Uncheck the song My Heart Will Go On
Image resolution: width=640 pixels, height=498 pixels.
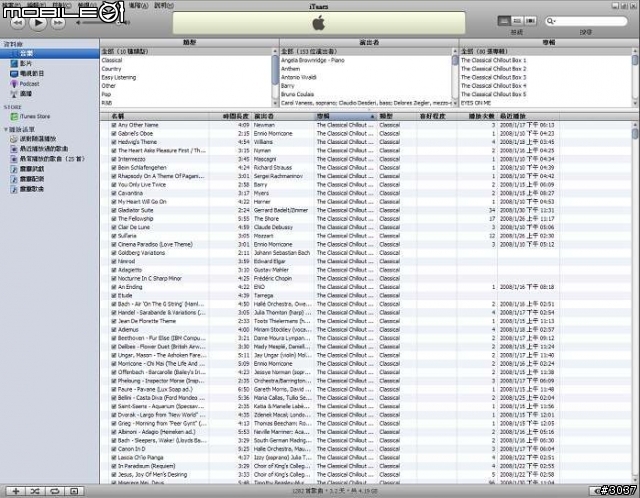(114, 202)
